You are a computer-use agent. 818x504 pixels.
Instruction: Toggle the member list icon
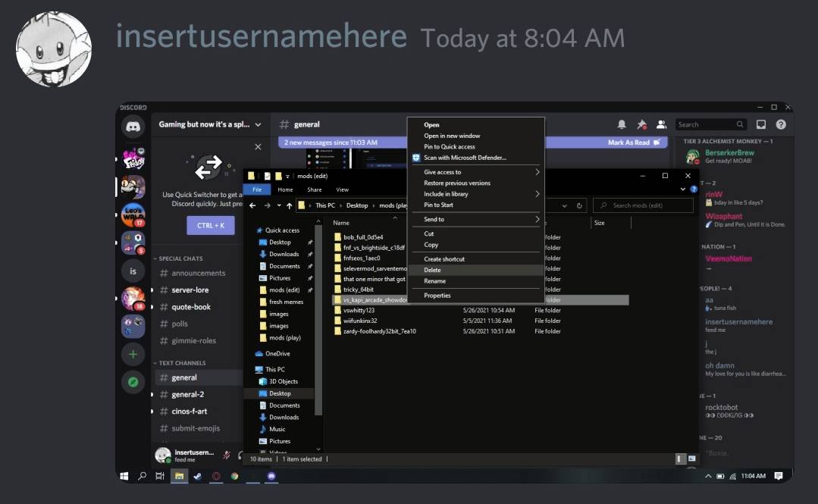(661, 124)
